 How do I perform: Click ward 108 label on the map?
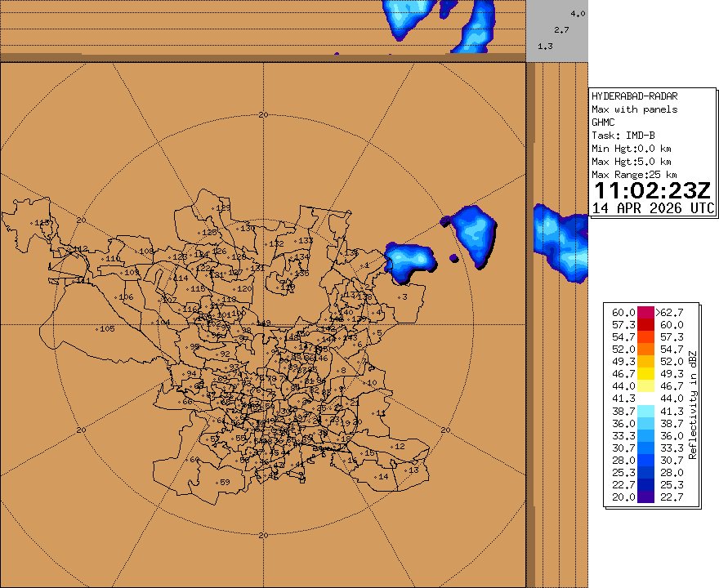point(146,252)
